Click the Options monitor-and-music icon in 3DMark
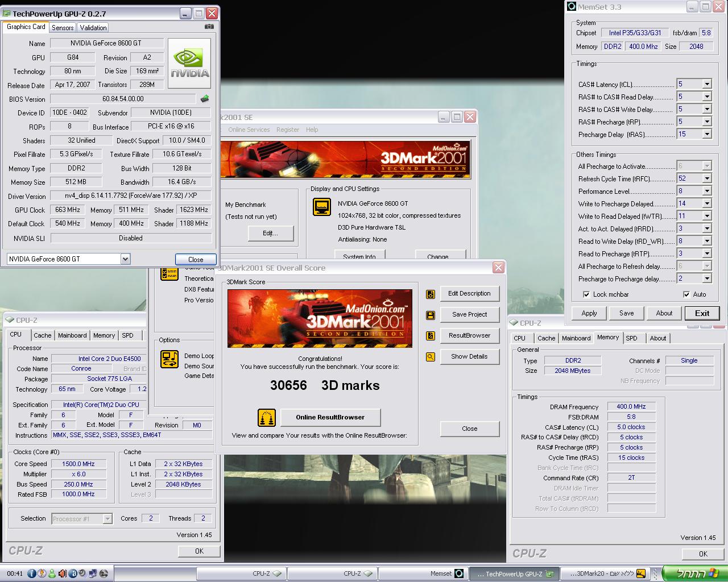 [x=169, y=359]
